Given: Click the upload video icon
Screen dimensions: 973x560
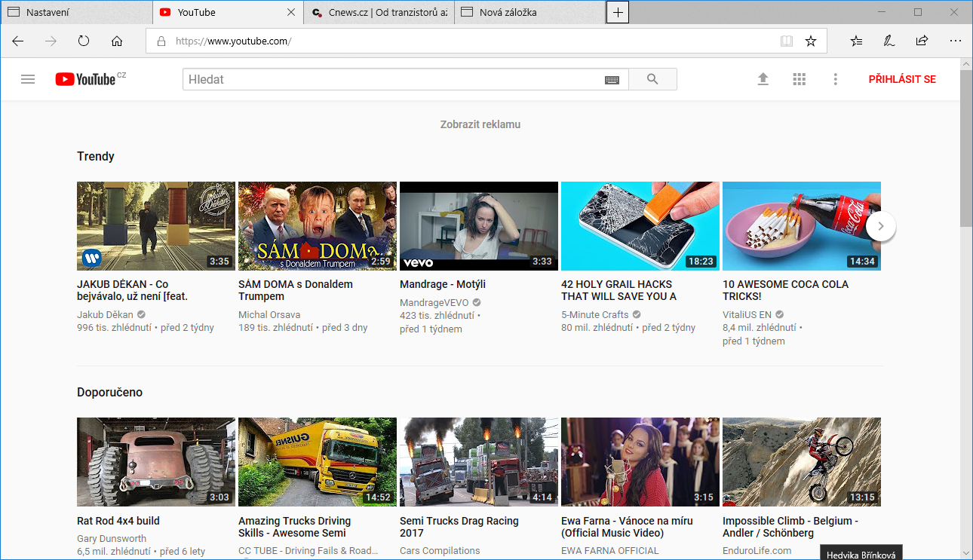Looking at the screenshot, I should [763, 79].
